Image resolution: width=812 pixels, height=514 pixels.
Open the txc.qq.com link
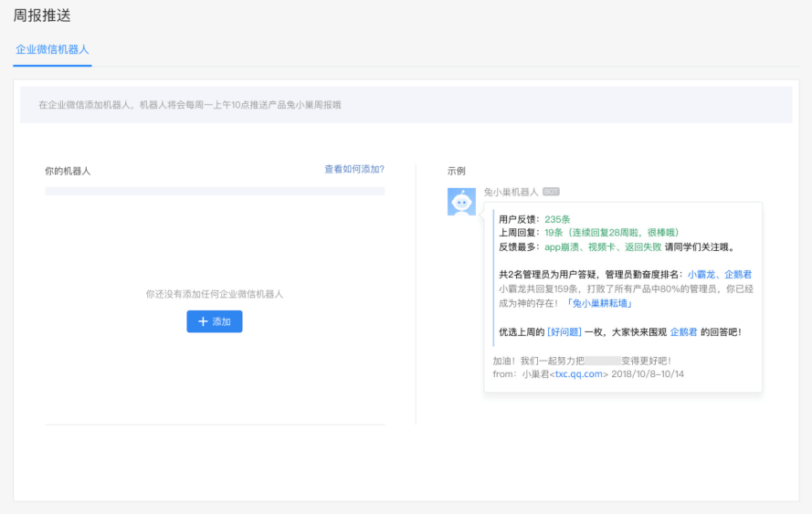[578, 373]
